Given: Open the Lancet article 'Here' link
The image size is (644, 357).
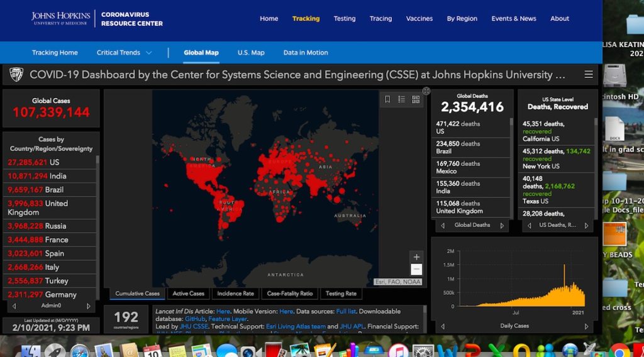Looking at the screenshot, I should tap(223, 312).
